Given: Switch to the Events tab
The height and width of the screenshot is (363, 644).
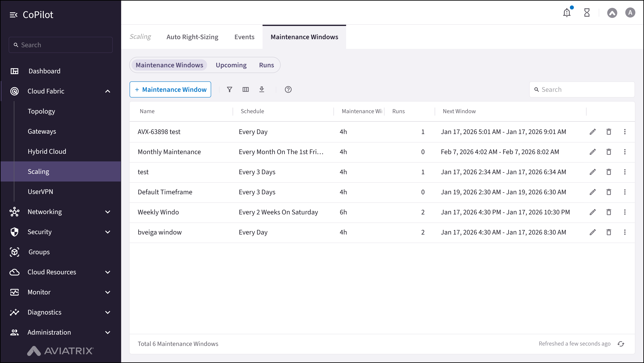Looking at the screenshot, I should point(244,37).
